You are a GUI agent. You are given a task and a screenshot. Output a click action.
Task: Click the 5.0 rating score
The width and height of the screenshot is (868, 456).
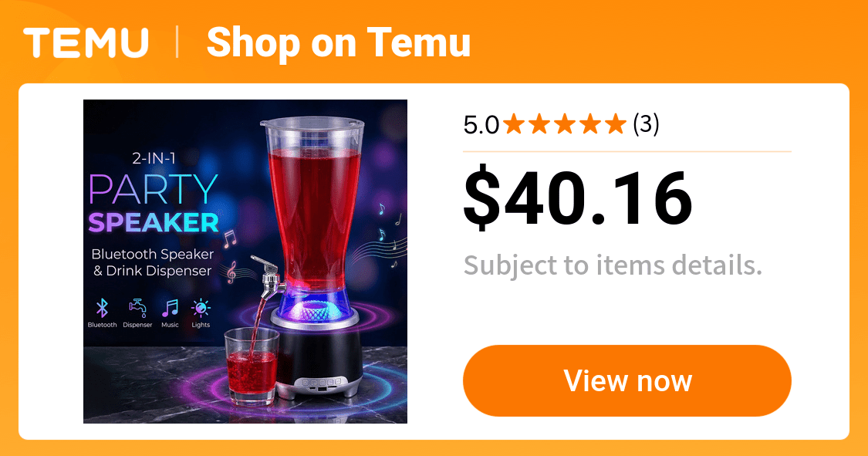tap(481, 125)
